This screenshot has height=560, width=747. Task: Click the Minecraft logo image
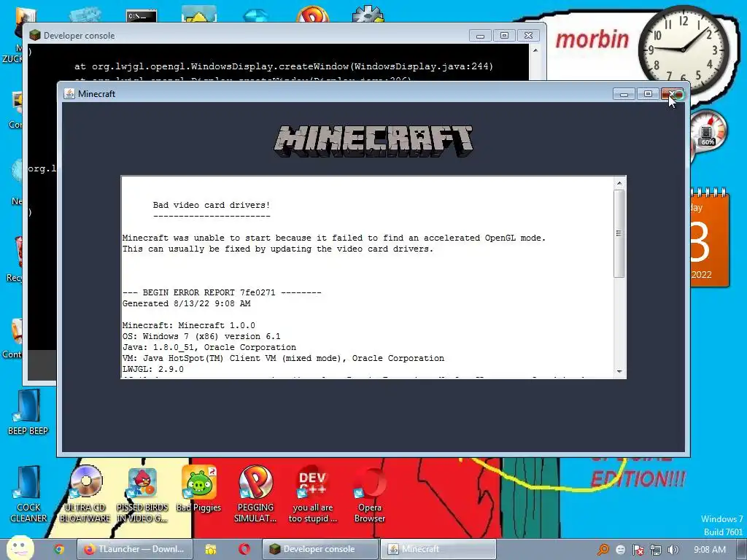pyautogui.click(x=373, y=141)
